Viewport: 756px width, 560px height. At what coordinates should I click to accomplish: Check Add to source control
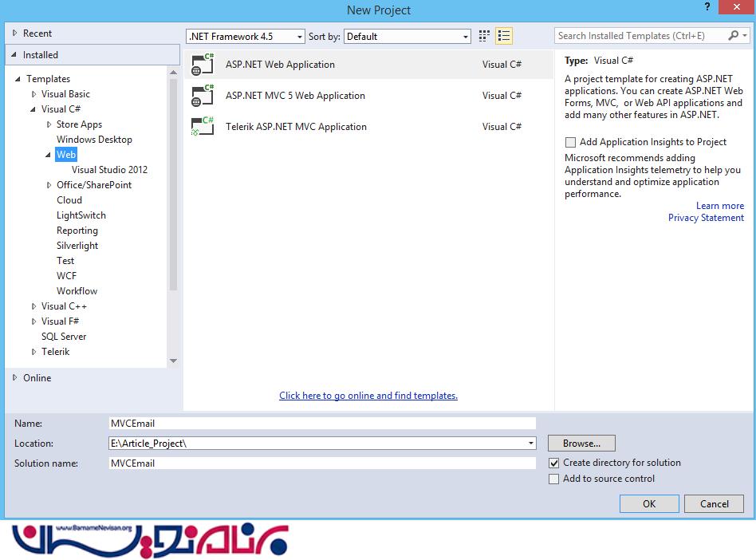coord(554,479)
